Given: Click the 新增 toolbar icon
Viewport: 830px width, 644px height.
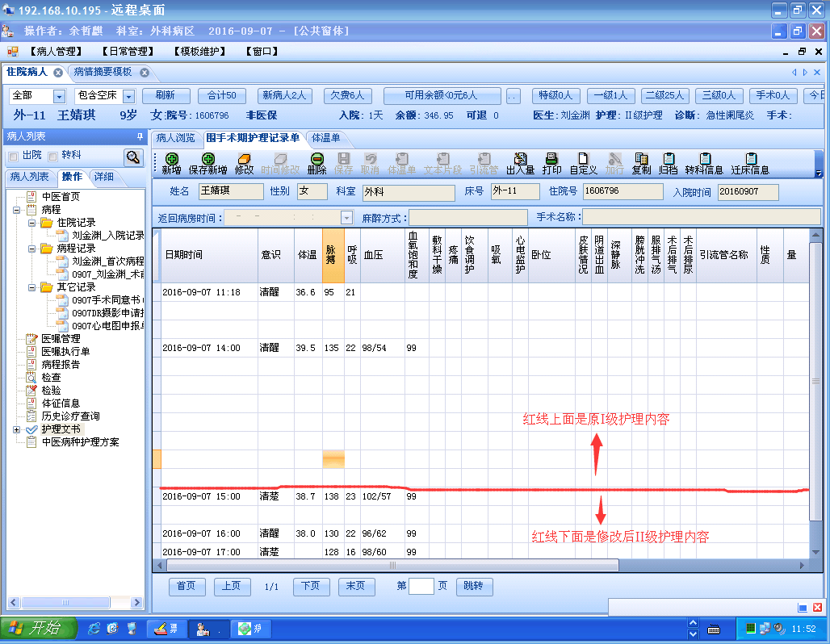Looking at the screenshot, I should [171, 164].
